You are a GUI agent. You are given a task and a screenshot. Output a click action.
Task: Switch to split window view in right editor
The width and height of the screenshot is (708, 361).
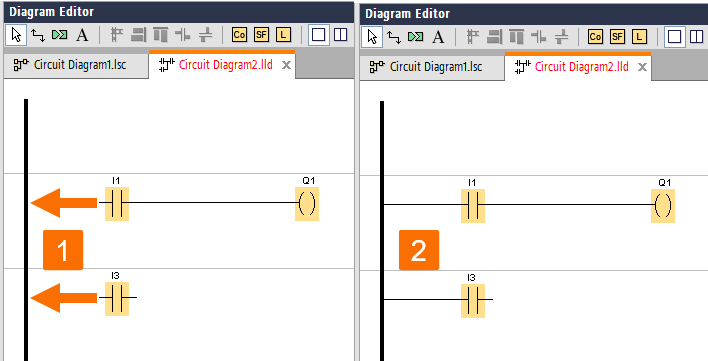coord(696,37)
